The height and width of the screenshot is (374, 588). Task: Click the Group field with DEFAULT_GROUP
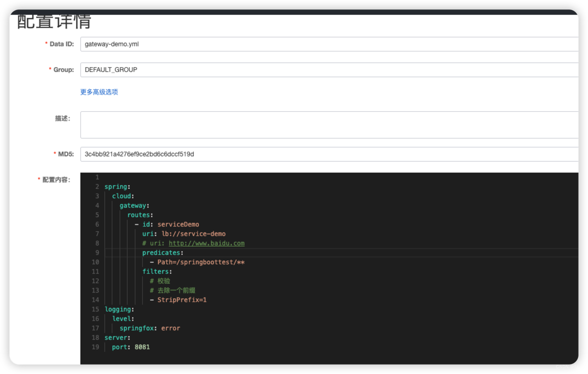[x=329, y=70]
